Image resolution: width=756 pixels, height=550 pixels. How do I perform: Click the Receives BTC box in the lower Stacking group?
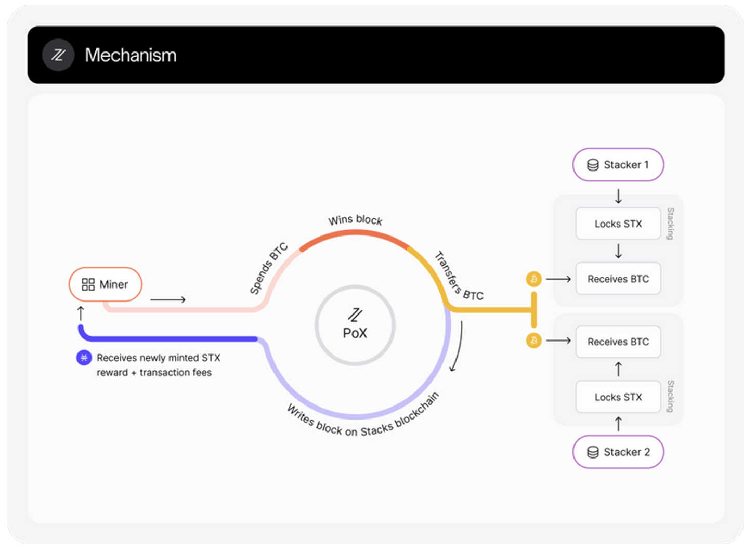(618, 342)
